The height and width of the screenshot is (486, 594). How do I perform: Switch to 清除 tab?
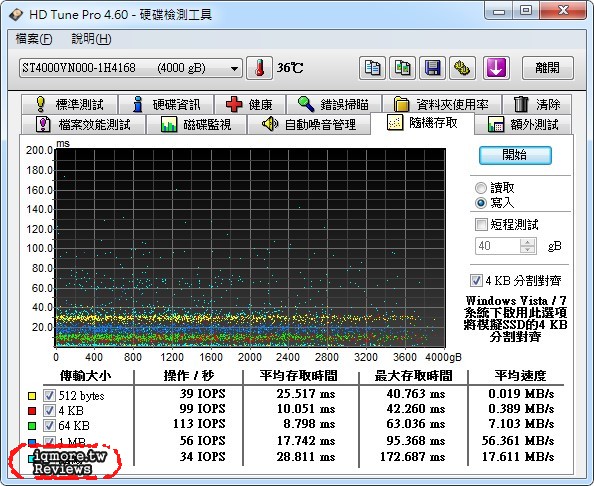click(537, 104)
